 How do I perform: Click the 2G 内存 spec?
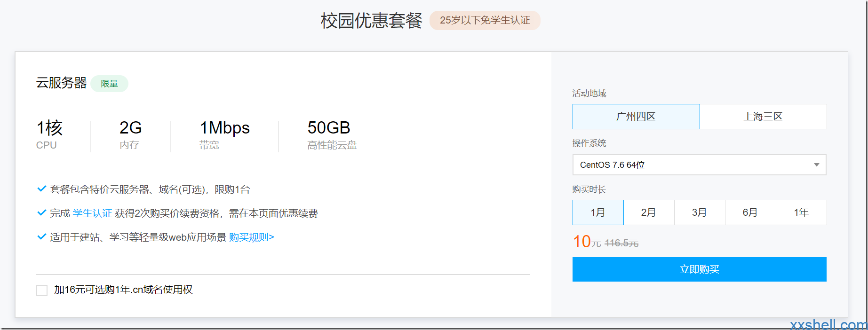[x=130, y=135]
